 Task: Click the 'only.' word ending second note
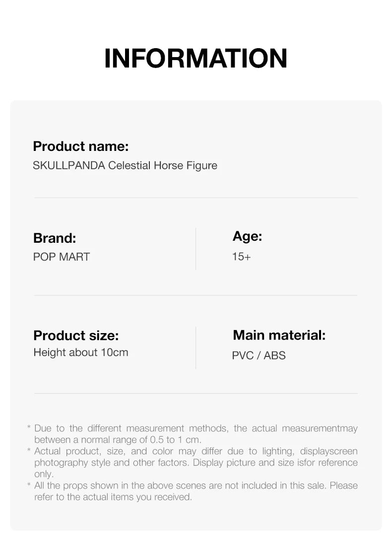[x=44, y=474]
